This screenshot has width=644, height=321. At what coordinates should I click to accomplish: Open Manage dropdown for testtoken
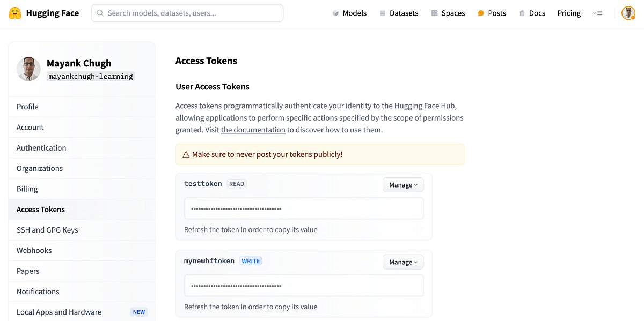[403, 185]
